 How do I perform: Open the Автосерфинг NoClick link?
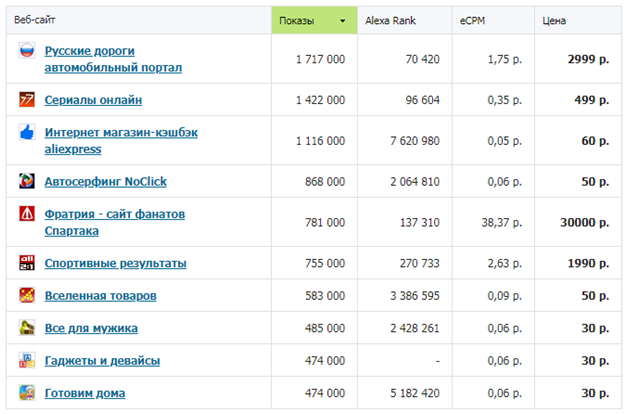click(105, 181)
